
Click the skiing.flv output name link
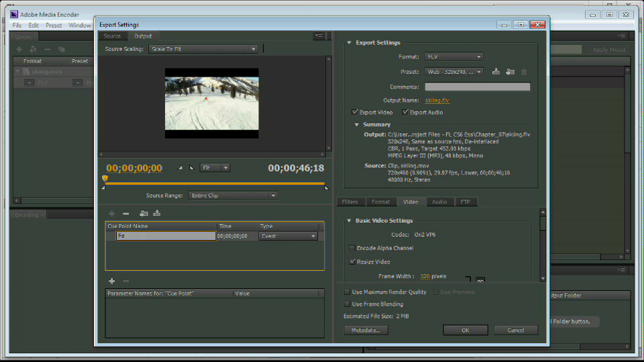click(437, 100)
